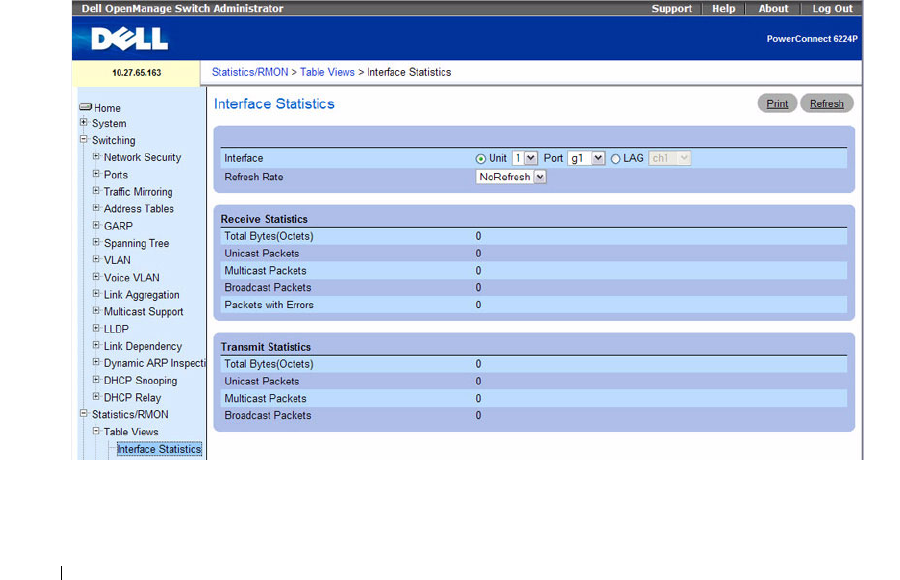Follow the Table Views breadcrumb link
The height and width of the screenshot is (580, 900).
[327, 72]
